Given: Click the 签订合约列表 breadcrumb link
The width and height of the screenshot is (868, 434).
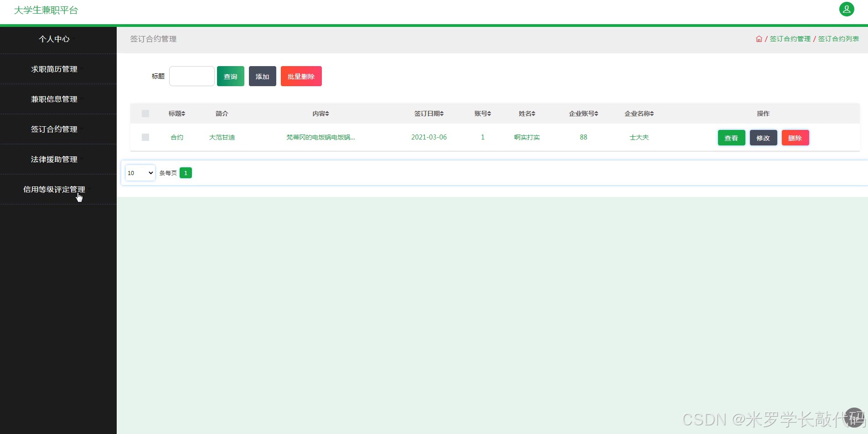Looking at the screenshot, I should click(x=839, y=39).
